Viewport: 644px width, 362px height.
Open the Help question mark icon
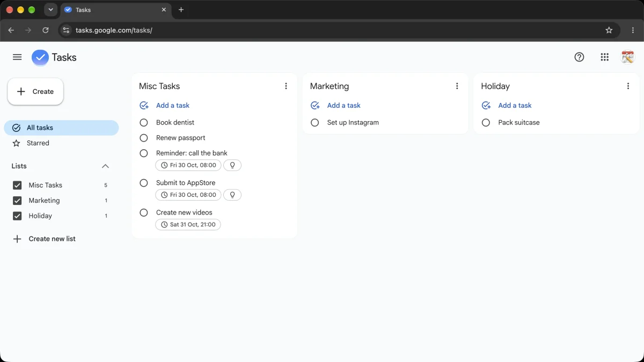point(579,57)
